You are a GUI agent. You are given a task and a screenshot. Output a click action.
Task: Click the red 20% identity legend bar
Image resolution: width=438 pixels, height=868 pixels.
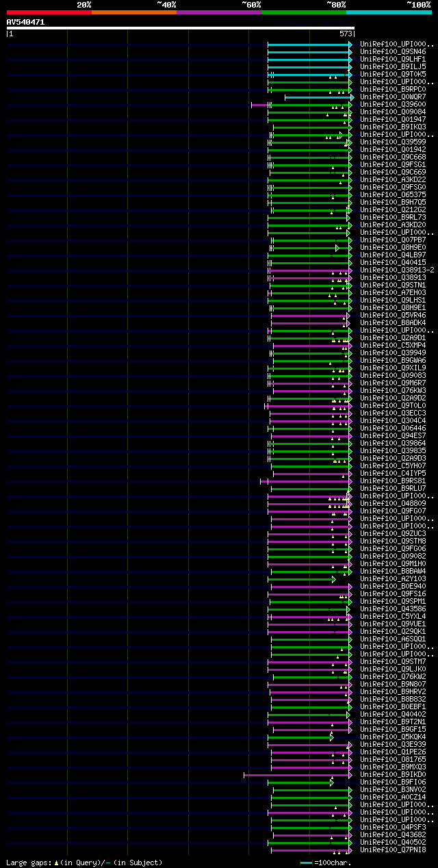pos(49,12)
